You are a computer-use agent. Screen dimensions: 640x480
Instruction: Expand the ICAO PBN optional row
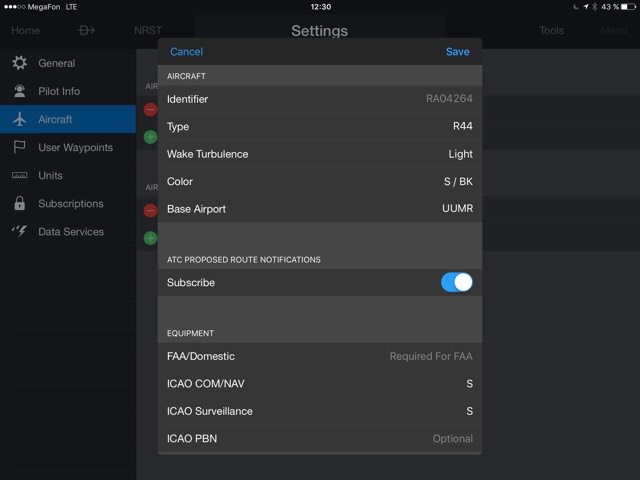(320, 438)
